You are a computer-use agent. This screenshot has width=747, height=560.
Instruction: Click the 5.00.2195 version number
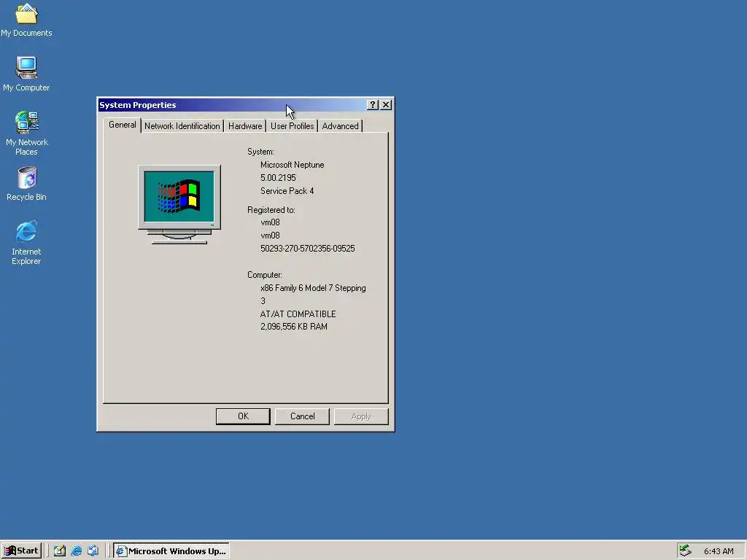(x=278, y=178)
